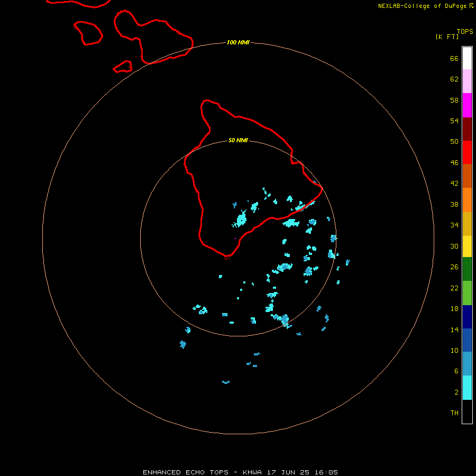Click the 46 legend value
This screenshot has width=476, height=476.
(454, 163)
